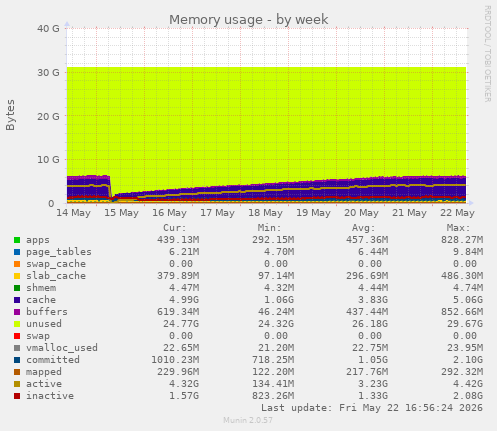
Task: Click the '20 May' date label
Action: point(361,213)
